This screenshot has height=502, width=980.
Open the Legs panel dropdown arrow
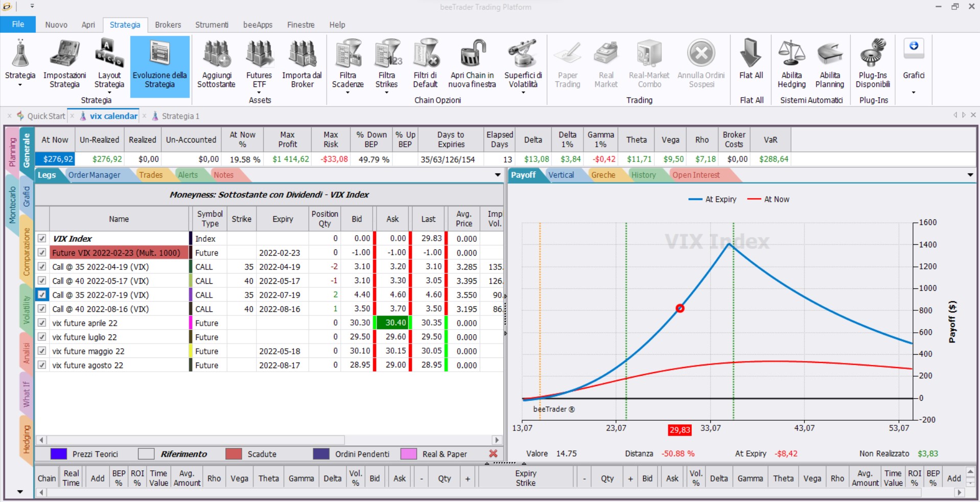coord(498,175)
